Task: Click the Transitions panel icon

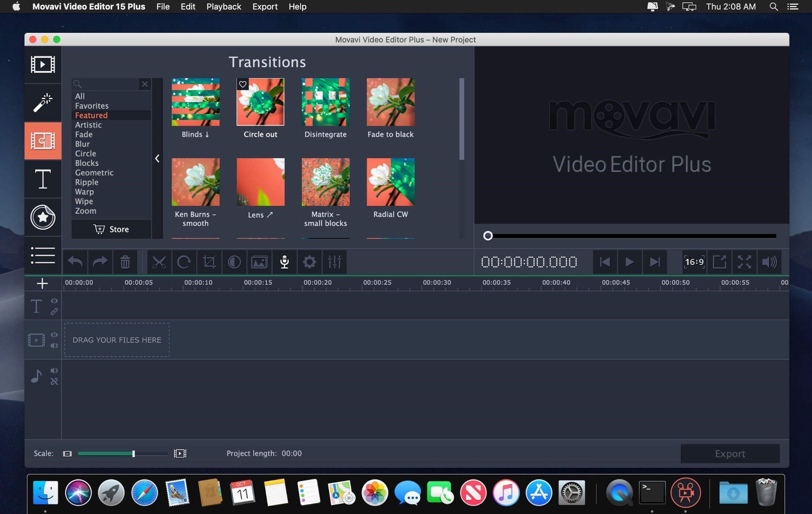Action: [43, 140]
